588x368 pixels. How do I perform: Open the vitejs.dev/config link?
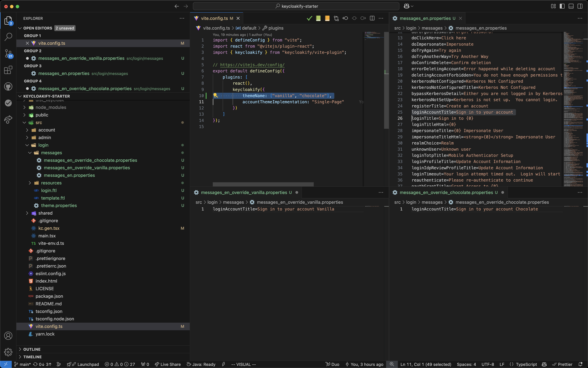point(252,65)
